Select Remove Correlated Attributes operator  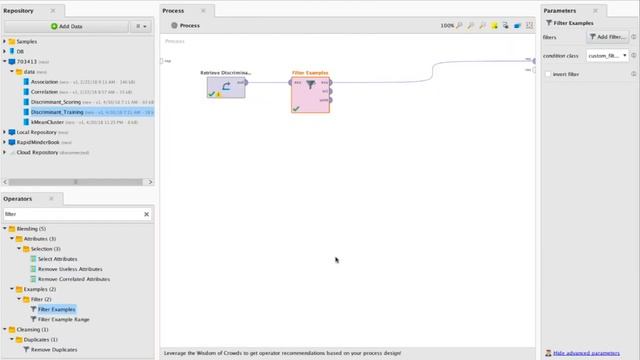coord(74,279)
